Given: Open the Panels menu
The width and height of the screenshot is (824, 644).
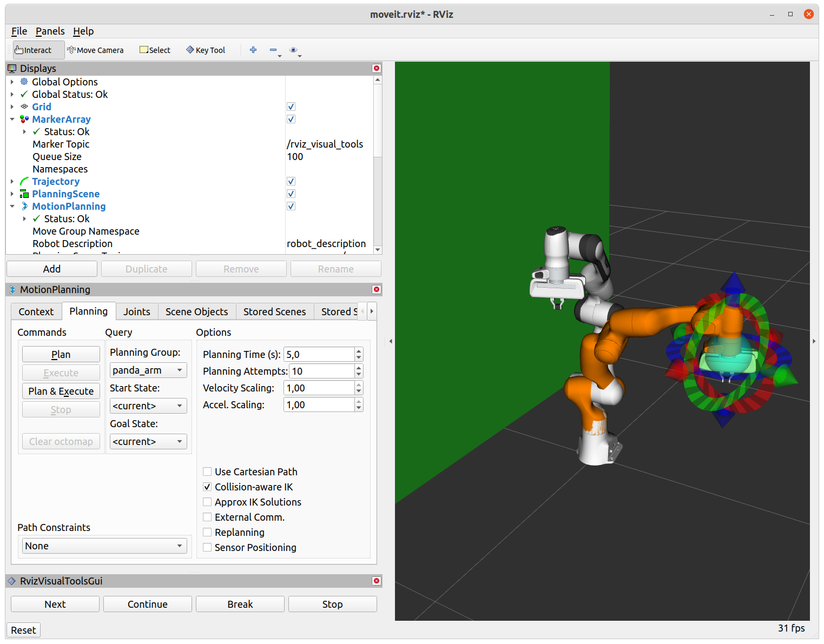Looking at the screenshot, I should tap(50, 31).
